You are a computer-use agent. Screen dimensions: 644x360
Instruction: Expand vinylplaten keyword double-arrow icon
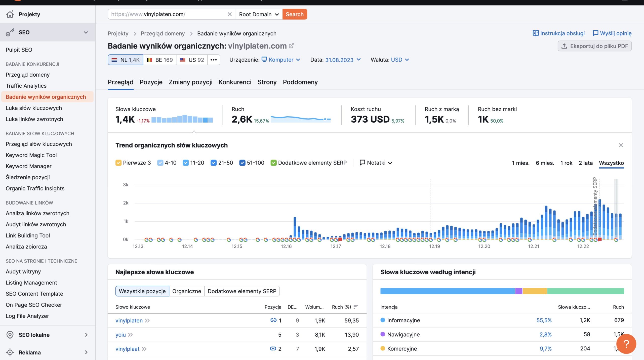pyautogui.click(x=147, y=321)
